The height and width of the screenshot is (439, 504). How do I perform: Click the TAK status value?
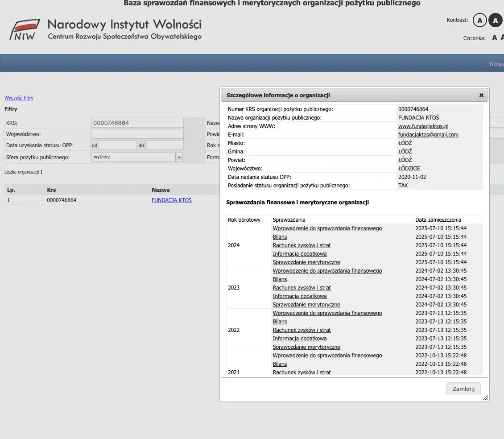click(403, 186)
